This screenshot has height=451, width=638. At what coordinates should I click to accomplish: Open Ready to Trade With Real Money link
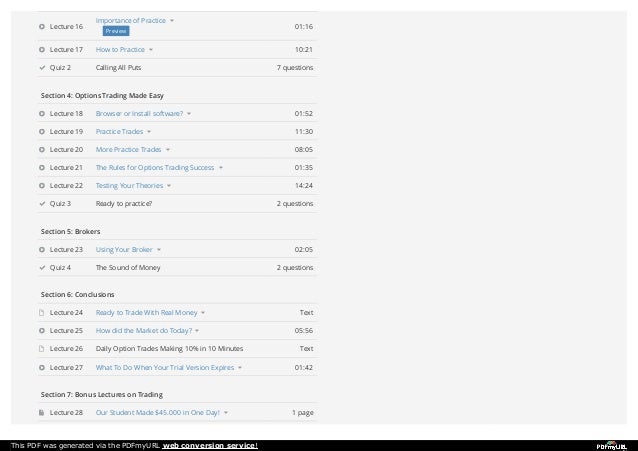[146, 313]
